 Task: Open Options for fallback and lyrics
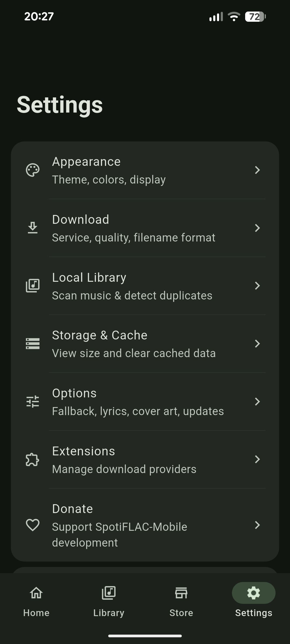145,401
